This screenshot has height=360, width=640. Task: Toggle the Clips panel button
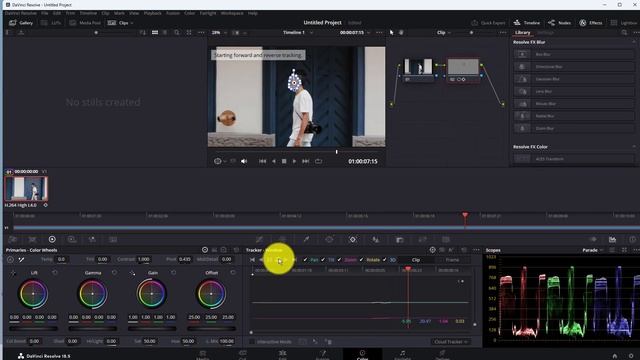(118, 23)
